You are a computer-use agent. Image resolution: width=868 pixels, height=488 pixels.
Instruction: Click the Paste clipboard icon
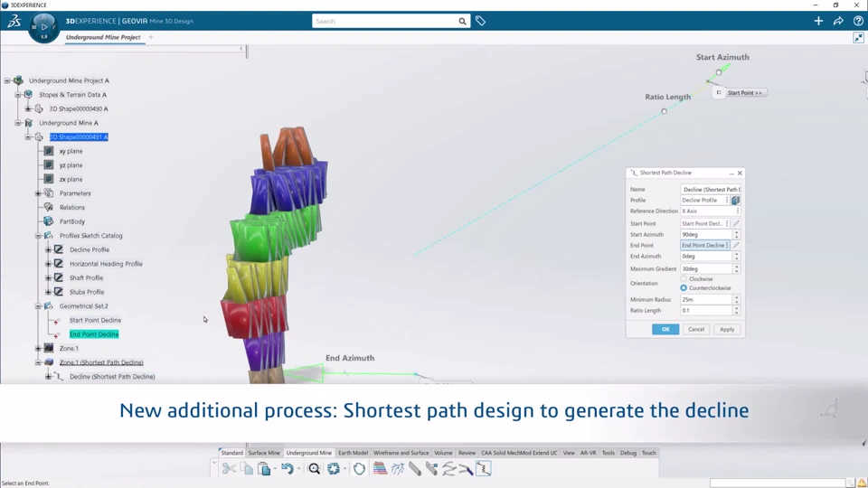pos(264,469)
